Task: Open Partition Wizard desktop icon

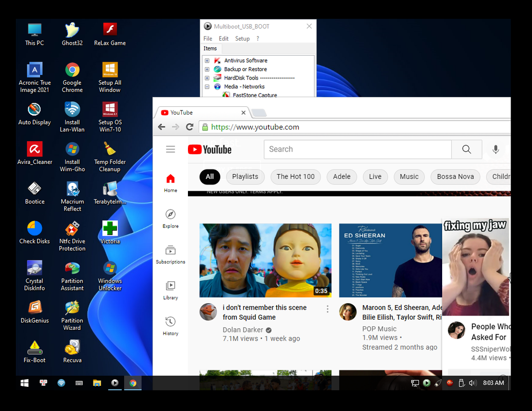Action: pyautogui.click(x=72, y=315)
